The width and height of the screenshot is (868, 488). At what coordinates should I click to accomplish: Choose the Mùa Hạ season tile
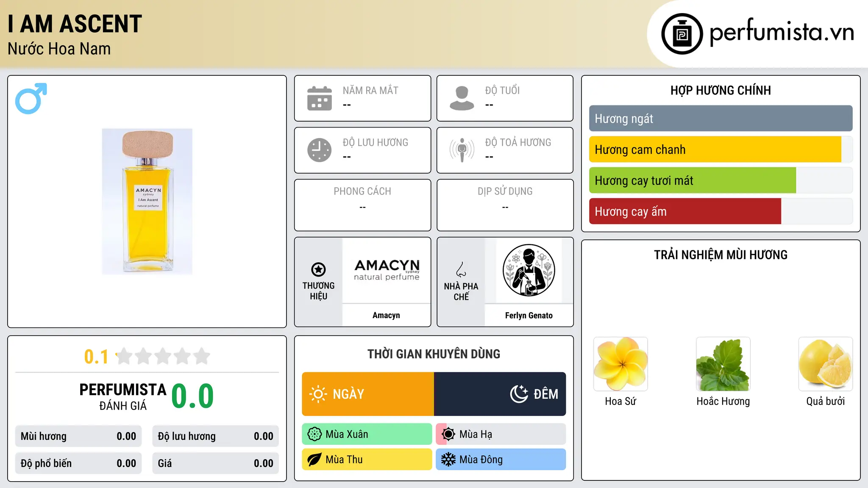tap(501, 434)
